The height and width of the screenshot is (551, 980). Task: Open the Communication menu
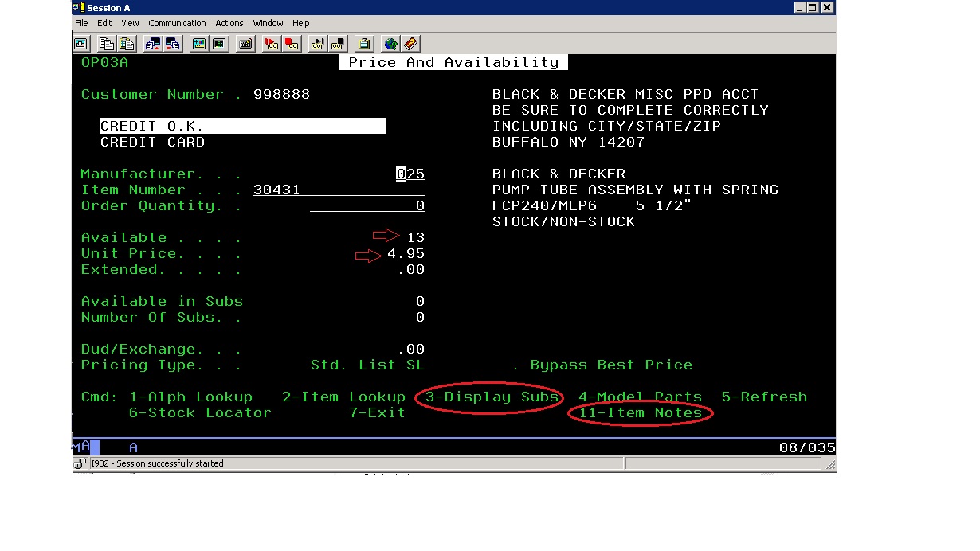coord(177,23)
